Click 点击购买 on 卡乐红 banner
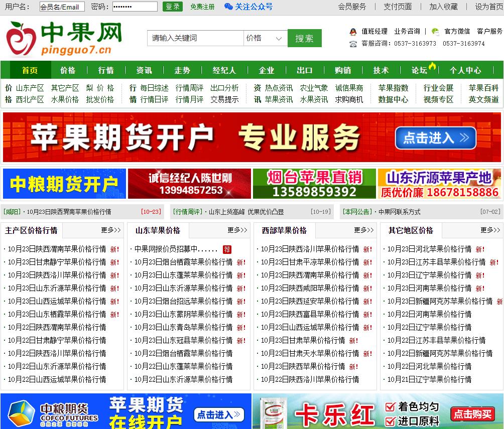504x429 pixels. click(472, 414)
